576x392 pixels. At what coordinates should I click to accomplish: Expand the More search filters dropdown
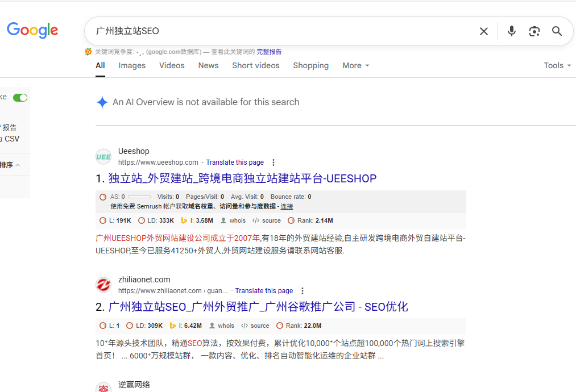tap(355, 65)
